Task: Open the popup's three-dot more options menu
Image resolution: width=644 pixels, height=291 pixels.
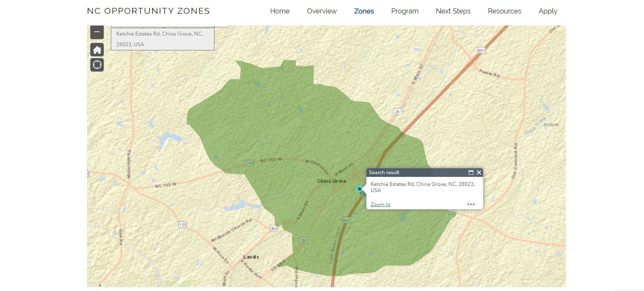Action: 471,204
